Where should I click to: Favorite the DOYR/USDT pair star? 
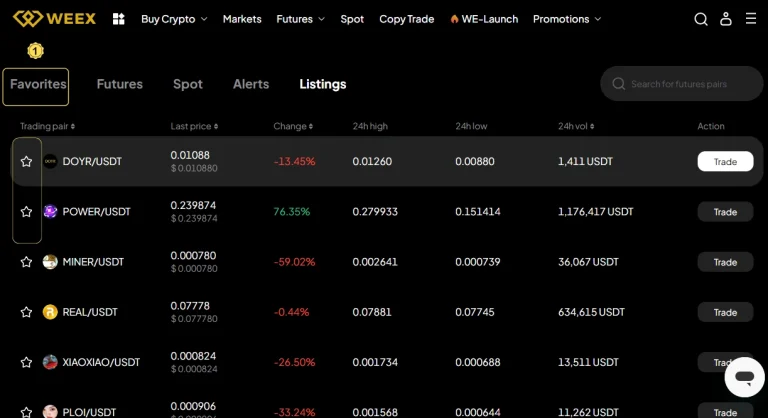tap(26, 161)
